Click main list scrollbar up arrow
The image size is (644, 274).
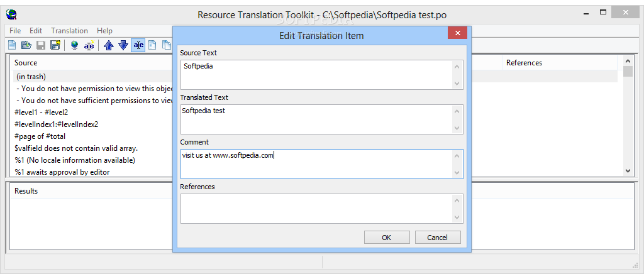tap(628, 61)
